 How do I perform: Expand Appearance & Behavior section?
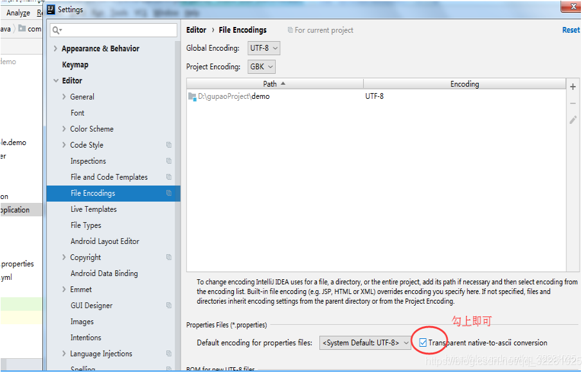click(x=55, y=48)
